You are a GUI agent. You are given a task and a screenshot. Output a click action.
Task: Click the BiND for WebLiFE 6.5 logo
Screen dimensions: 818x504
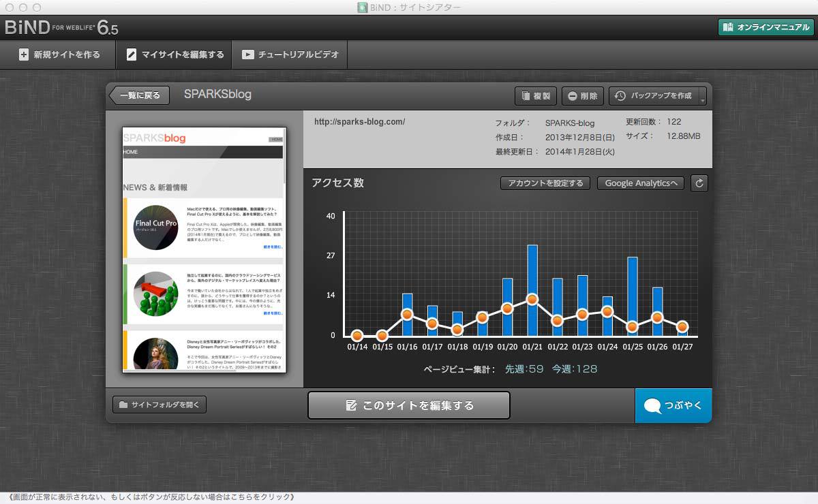pyautogui.click(x=61, y=27)
